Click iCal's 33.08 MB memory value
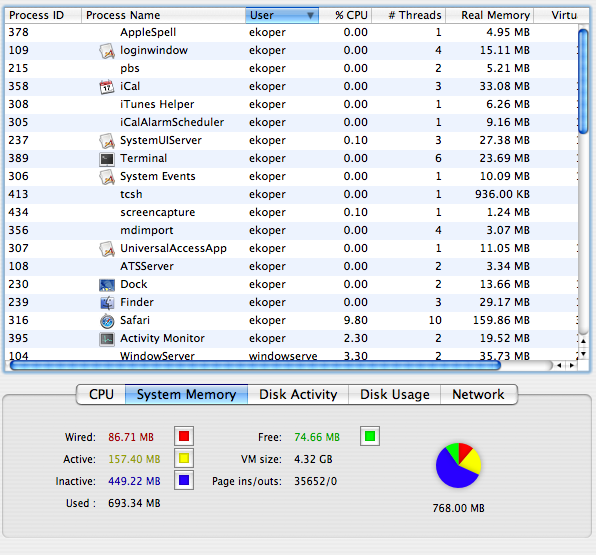The image size is (596, 555). pos(504,86)
